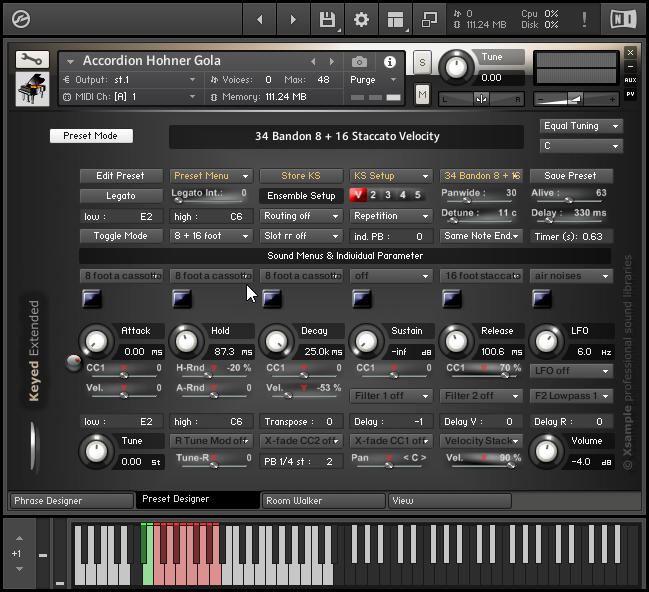Click Preset Mode button

pyautogui.click(x=91, y=136)
